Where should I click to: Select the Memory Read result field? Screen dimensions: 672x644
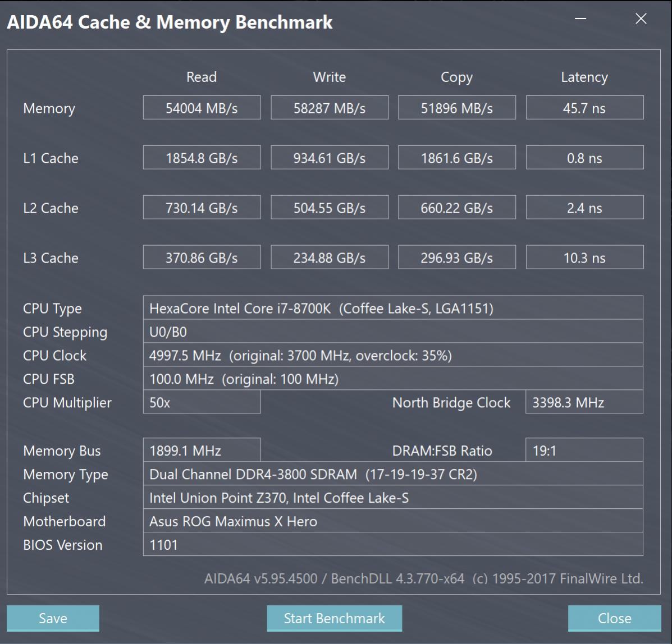202,107
